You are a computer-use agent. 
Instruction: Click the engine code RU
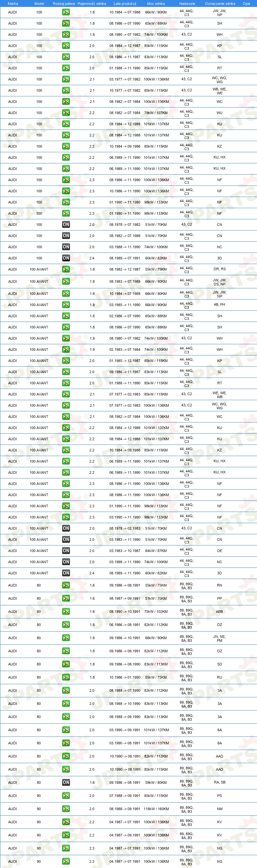pos(220,677)
